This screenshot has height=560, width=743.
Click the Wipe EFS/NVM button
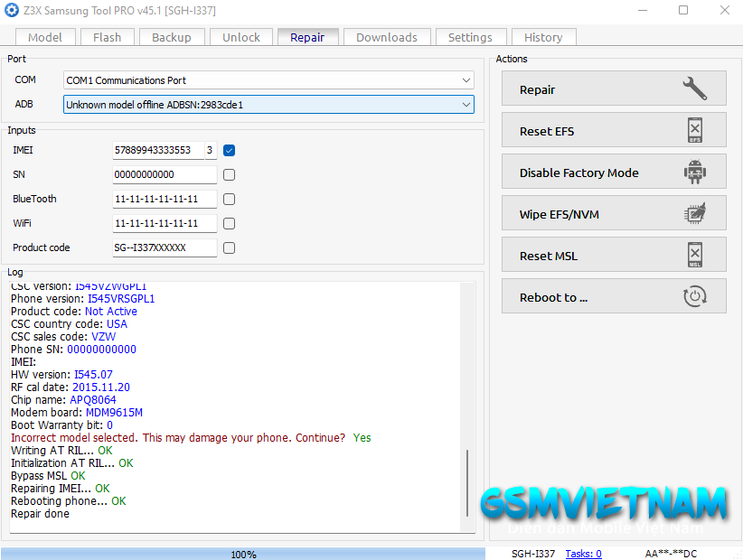coord(614,213)
